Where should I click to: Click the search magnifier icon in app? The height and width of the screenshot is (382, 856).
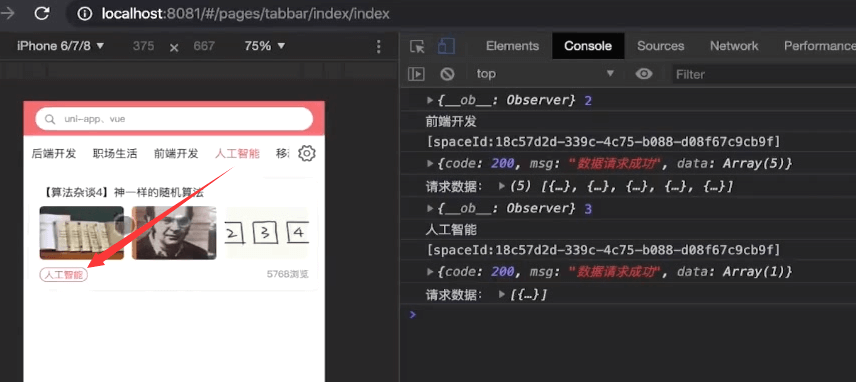(50, 119)
